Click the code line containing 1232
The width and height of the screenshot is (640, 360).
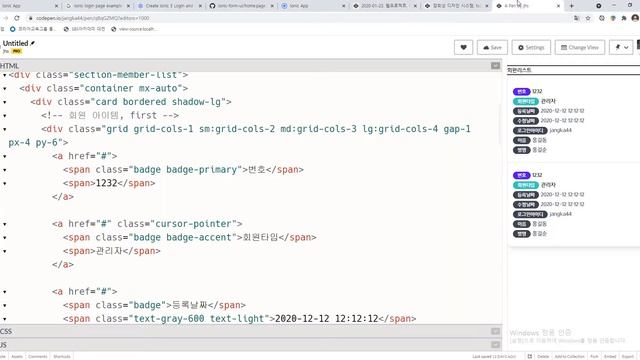[x=109, y=183]
